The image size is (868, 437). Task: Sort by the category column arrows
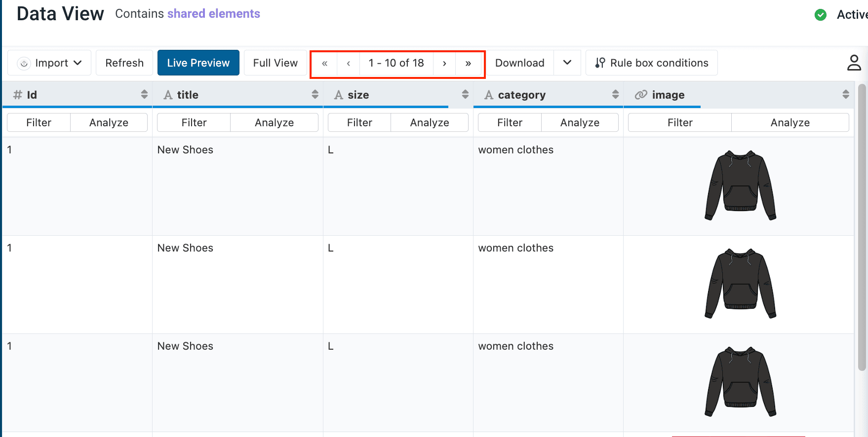(615, 94)
